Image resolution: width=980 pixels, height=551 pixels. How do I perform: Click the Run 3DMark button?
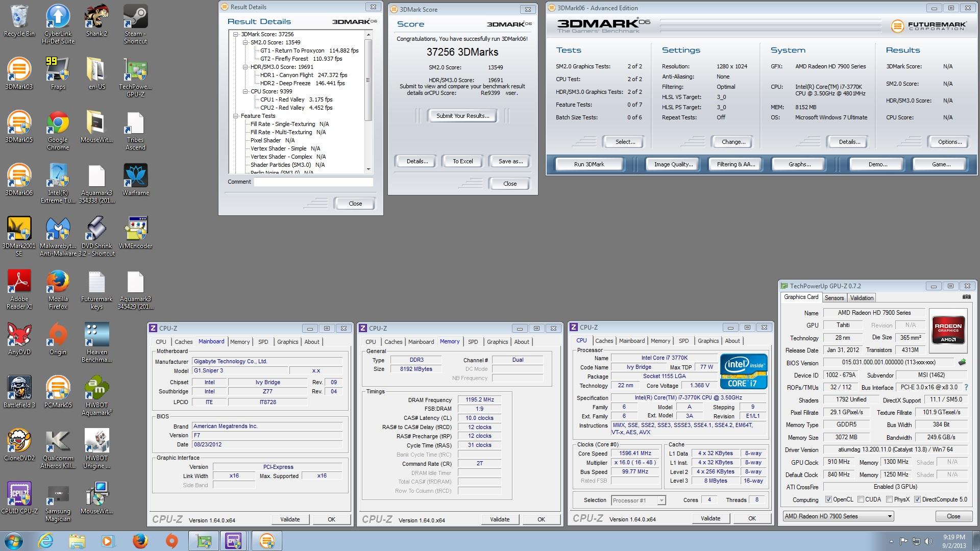[589, 164]
